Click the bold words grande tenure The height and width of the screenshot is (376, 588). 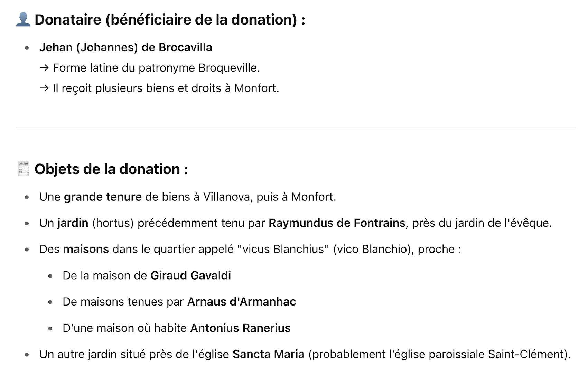coord(103,197)
